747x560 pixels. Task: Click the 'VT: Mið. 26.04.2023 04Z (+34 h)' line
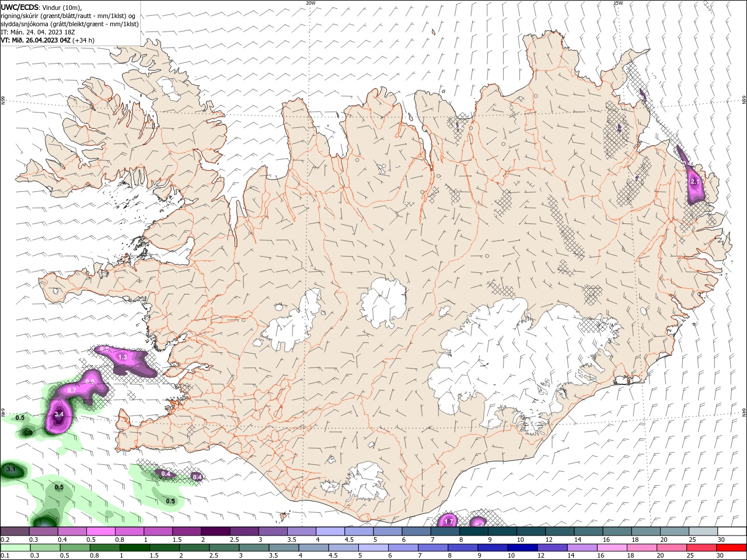pyautogui.click(x=48, y=40)
